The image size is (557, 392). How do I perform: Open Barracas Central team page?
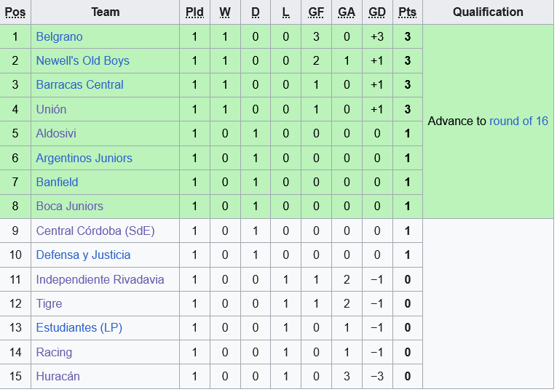pos(79,84)
